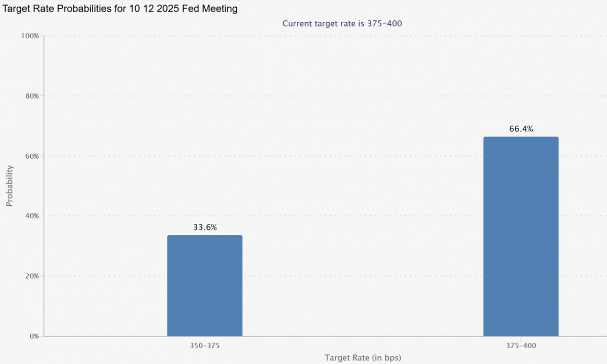
Task: Click the chart title about the Fed Meeting
Action: (x=120, y=9)
